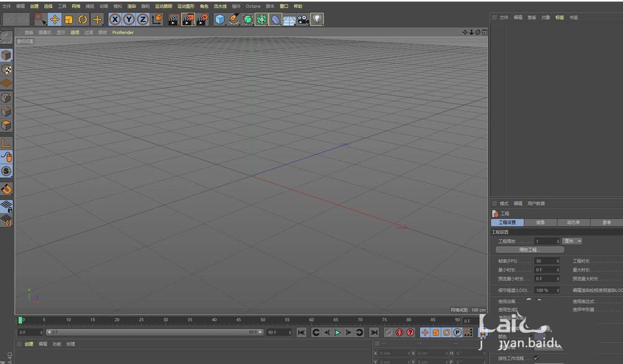
Task: Open keyframe selection question-mark button
Action: pos(410,332)
